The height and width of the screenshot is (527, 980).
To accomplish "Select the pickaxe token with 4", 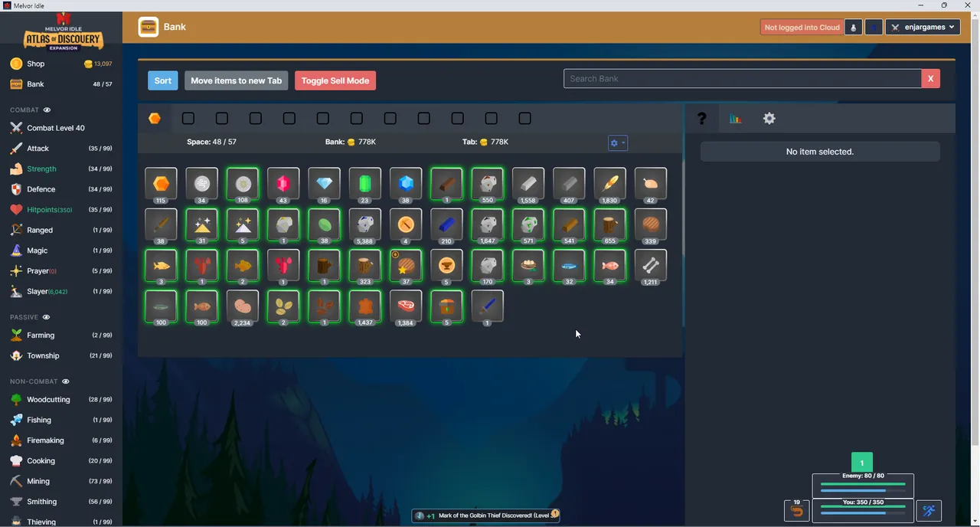I will pyautogui.click(x=406, y=224).
